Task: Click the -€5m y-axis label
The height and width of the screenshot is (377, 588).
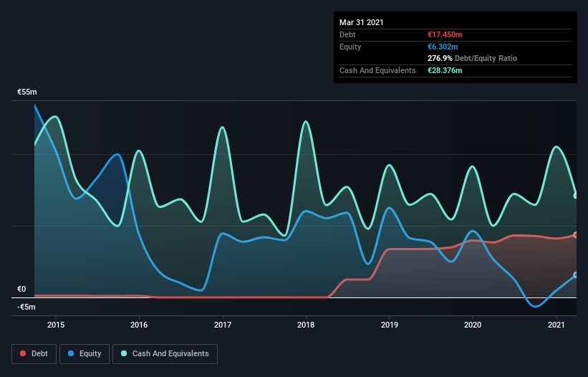Action: tap(26, 307)
